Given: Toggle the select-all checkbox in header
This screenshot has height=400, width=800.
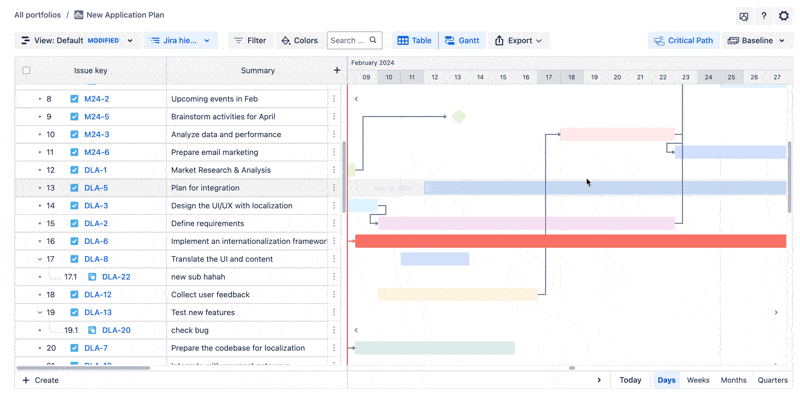Looking at the screenshot, I should pos(26,71).
